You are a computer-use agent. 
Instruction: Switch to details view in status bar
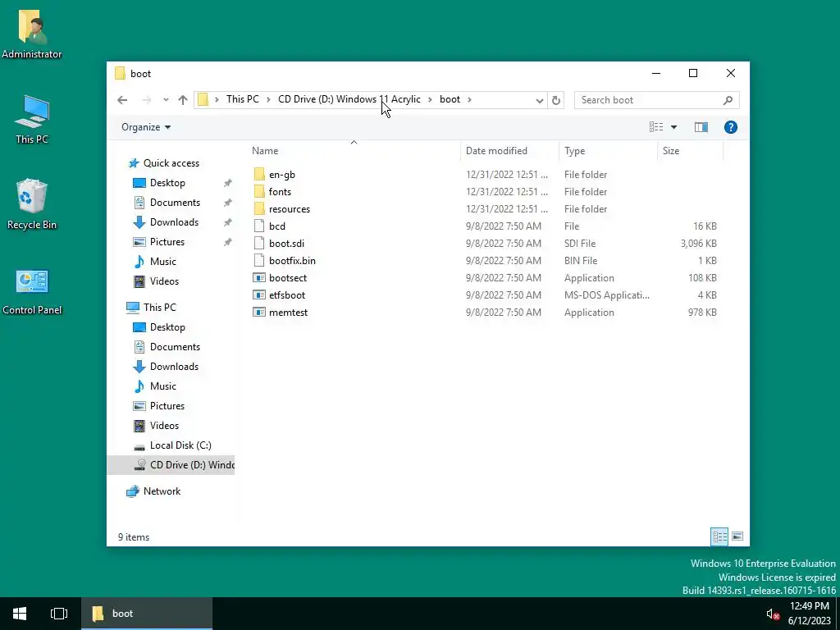point(719,536)
